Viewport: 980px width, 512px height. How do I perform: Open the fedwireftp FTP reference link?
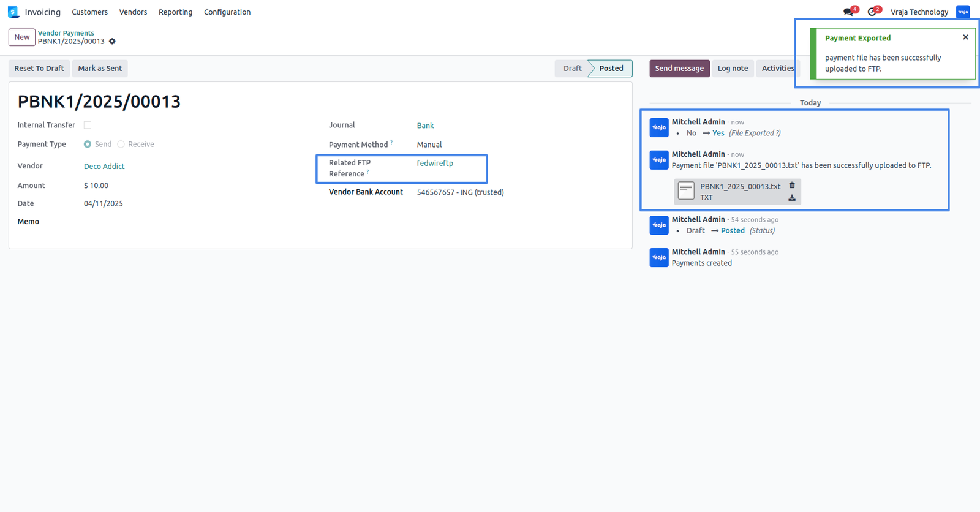coord(435,163)
